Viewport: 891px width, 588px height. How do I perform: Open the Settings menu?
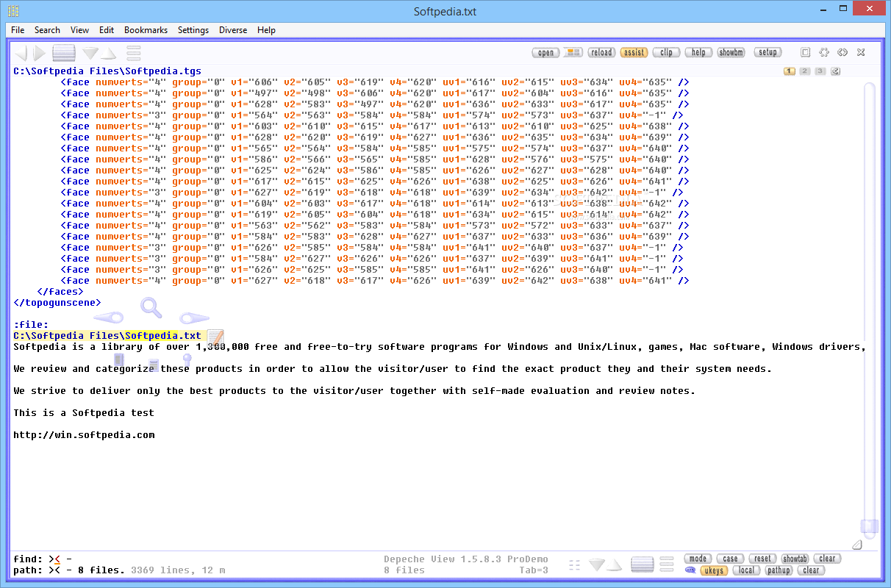point(193,30)
